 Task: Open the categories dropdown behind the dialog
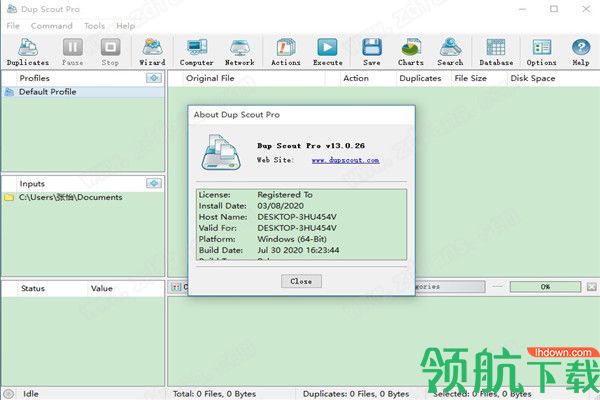tap(450, 287)
